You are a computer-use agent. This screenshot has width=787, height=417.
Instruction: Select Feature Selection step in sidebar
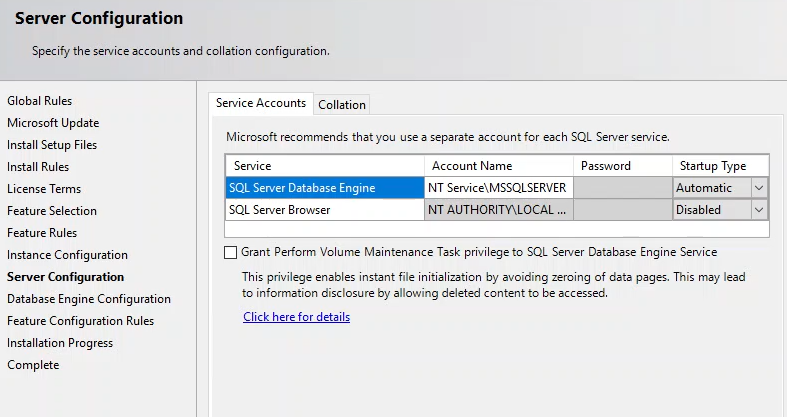point(52,211)
